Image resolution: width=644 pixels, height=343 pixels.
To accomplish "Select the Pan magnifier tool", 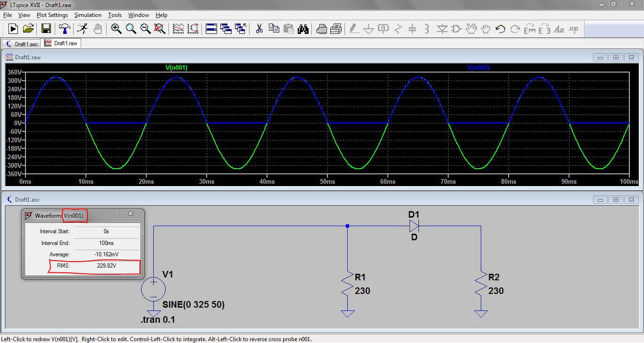I will [131, 29].
